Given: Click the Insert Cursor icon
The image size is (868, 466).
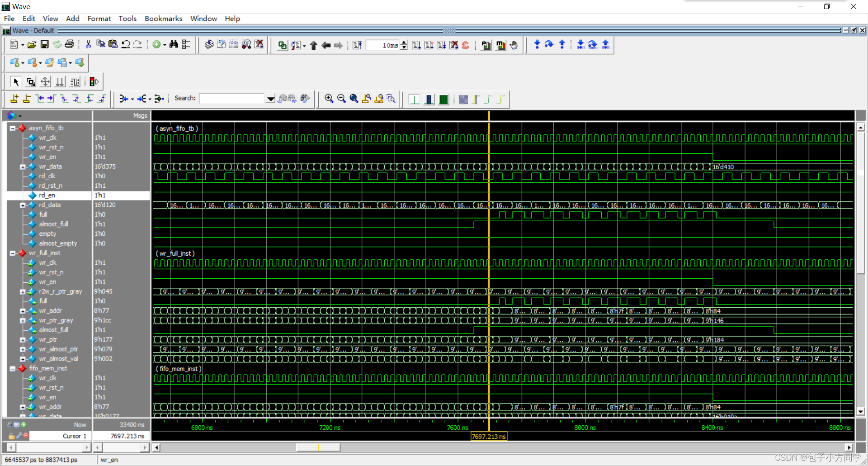Looking at the screenshot, I should click(14, 99).
